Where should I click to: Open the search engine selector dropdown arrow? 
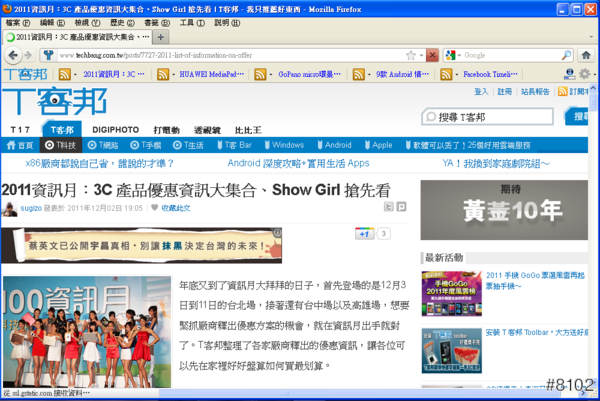click(460, 56)
